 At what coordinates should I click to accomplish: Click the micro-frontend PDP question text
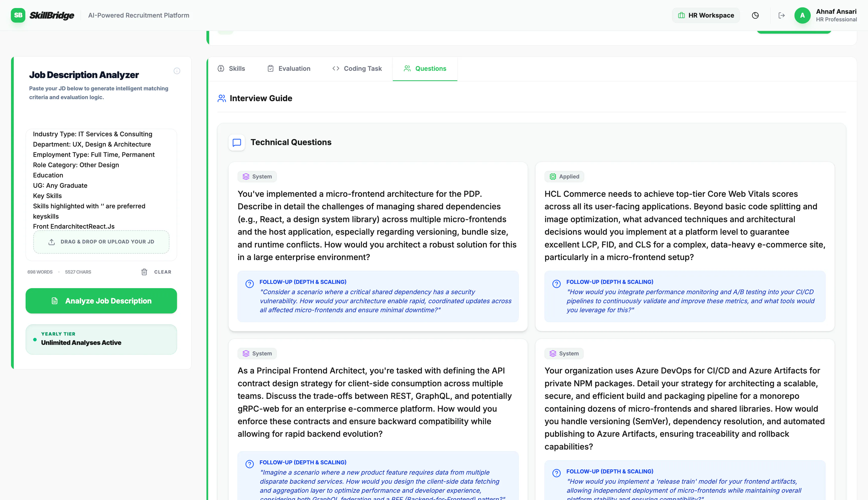[377, 226]
